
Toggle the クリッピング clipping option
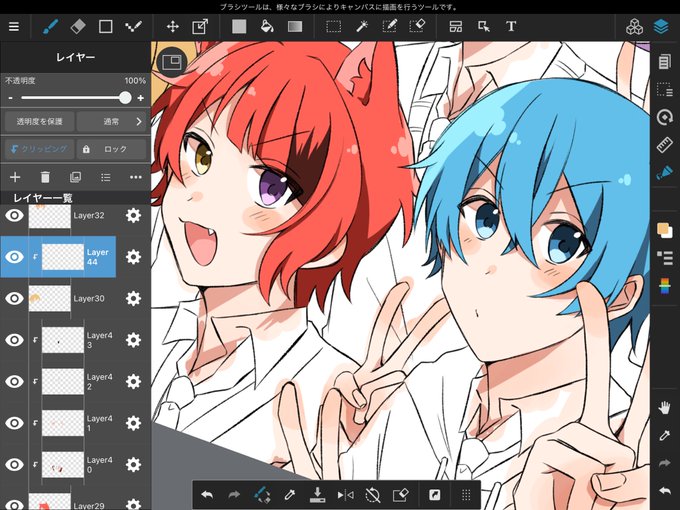click(x=39, y=149)
